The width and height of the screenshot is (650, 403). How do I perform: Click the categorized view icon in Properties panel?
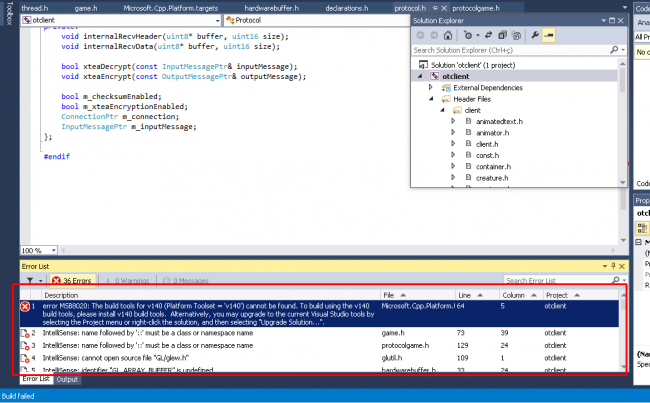coord(642,228)
